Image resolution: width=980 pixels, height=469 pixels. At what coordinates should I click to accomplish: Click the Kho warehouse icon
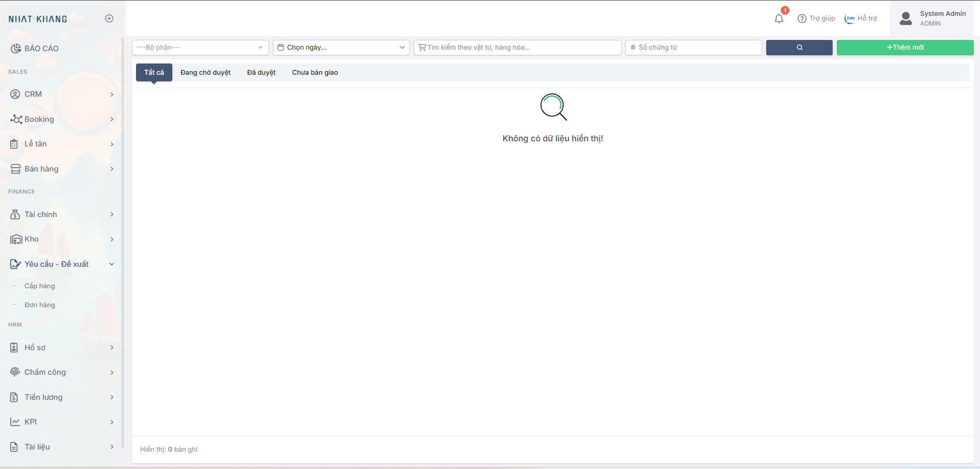click(x=16, y=239)
